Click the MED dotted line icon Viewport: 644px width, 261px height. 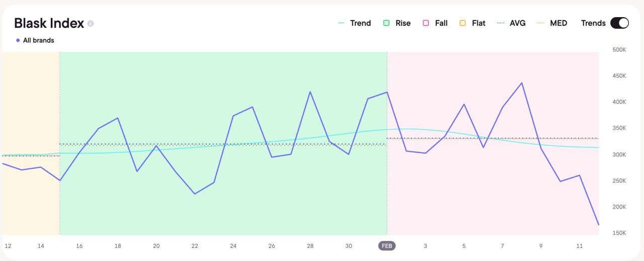541,23
